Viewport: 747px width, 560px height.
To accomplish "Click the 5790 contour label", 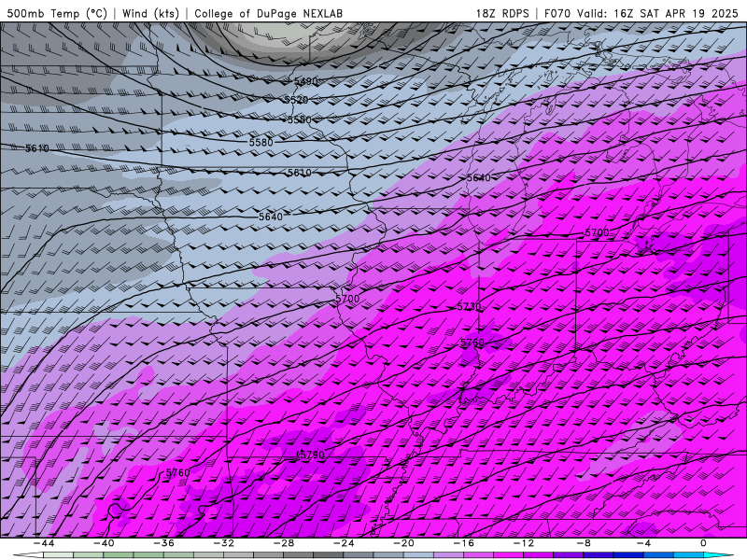I will coord(312,455).
